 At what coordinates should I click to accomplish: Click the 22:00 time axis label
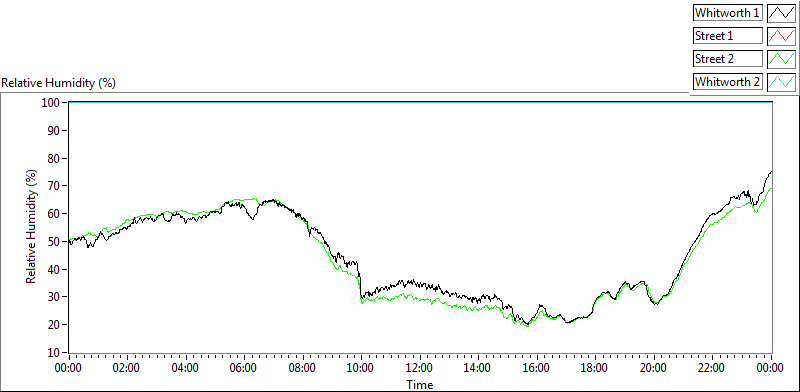coord(712,367)
